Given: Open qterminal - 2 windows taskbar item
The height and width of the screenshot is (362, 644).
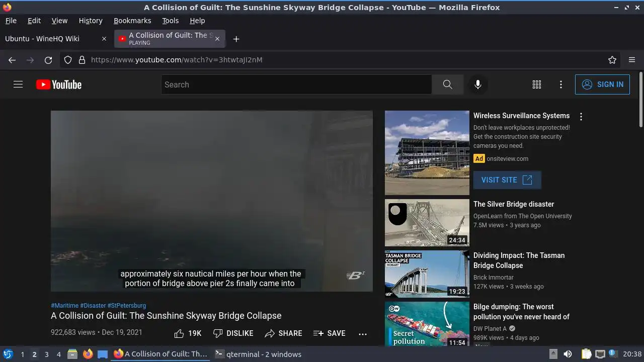Looking at the screenshot, I should (x=258, y=354).
